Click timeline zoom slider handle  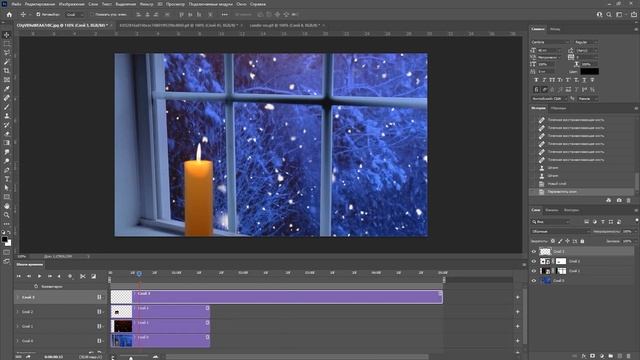pos(131,358)
